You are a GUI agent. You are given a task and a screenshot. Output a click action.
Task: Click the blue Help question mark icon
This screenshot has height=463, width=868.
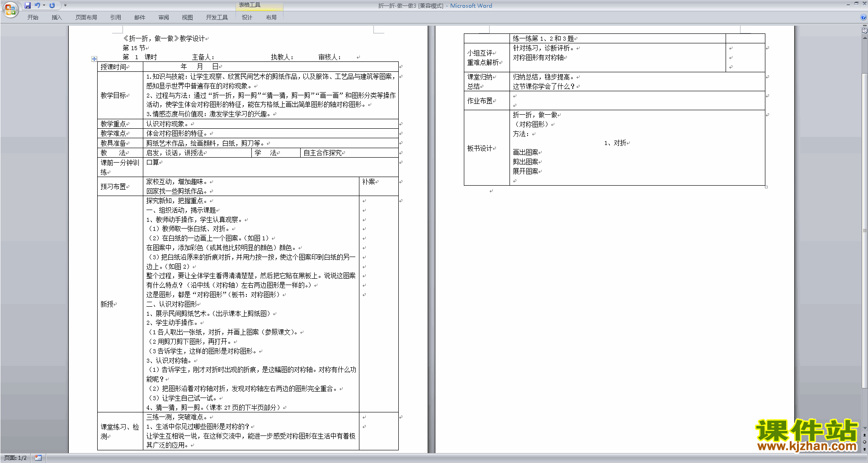coord(863,18)
